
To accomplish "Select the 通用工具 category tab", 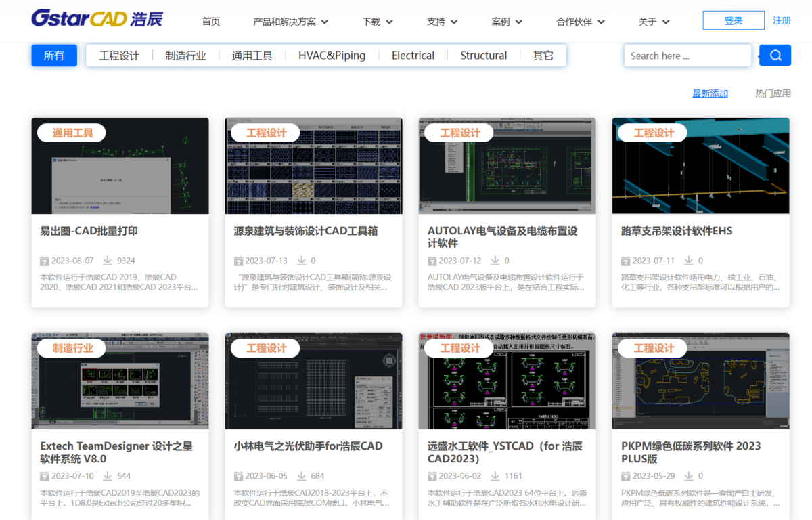I will pos(252,56).
